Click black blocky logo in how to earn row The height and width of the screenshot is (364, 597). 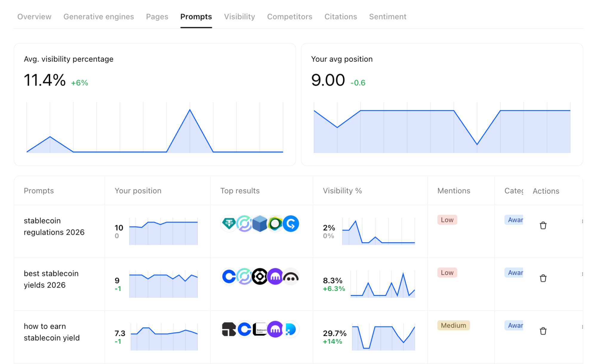click(229, 329)
